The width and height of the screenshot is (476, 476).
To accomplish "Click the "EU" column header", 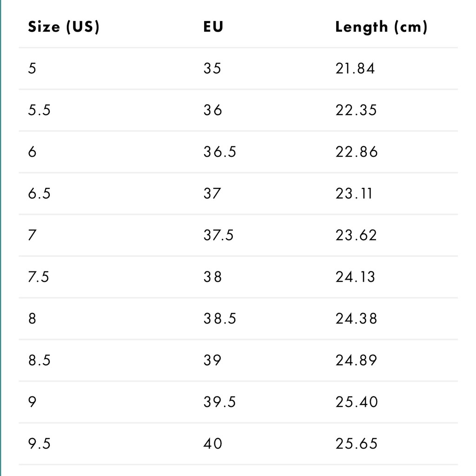I will 213,27.
